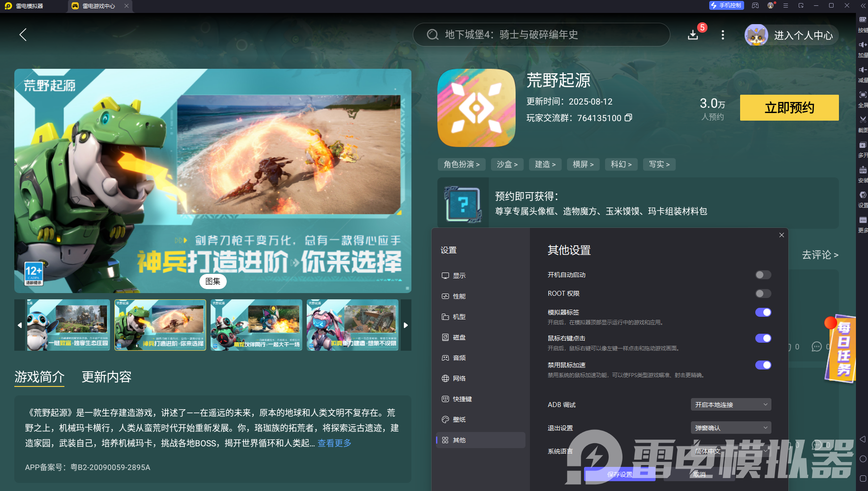Copy the player group number icon
The width and height of the screenshot is (868, 491).
(x=628, y=118)
